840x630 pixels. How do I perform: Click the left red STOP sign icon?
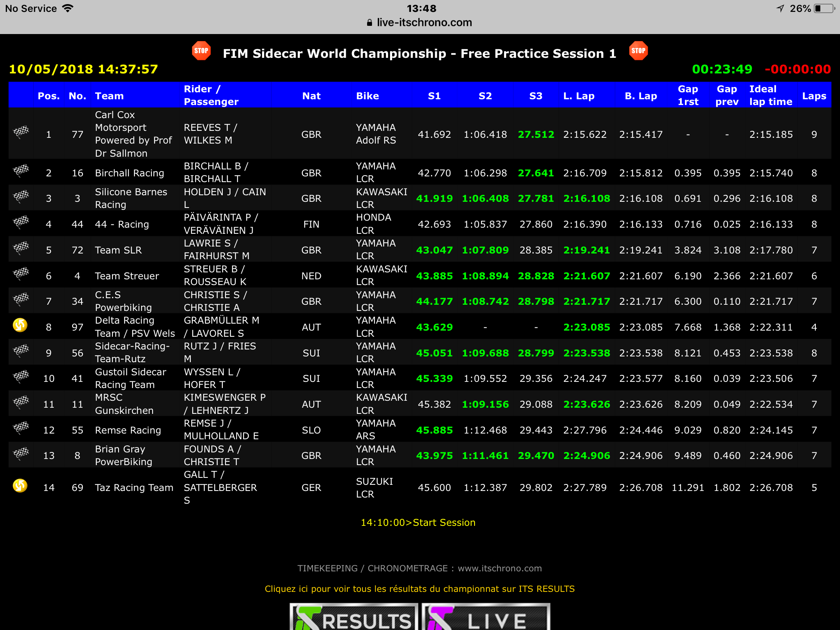201,51
